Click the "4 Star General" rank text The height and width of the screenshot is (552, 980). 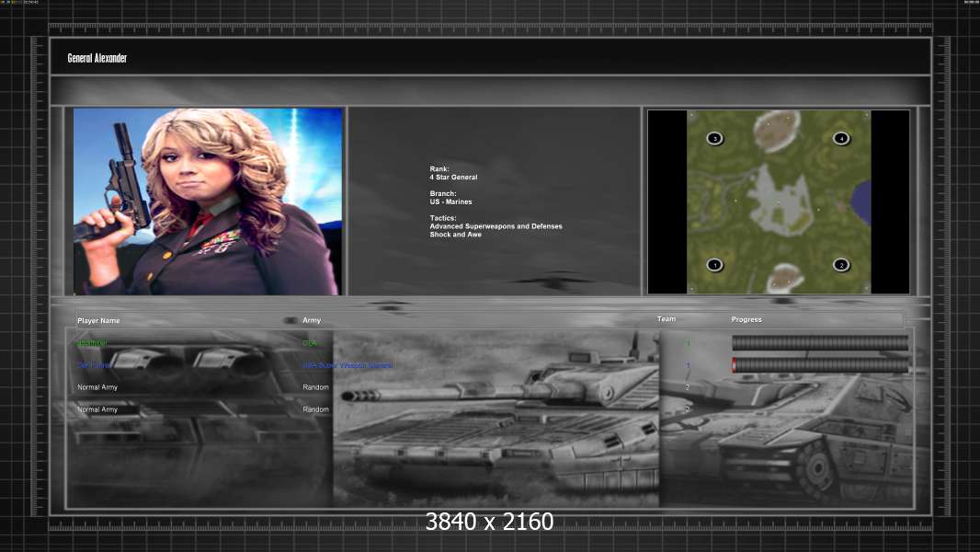pos(453,178)
